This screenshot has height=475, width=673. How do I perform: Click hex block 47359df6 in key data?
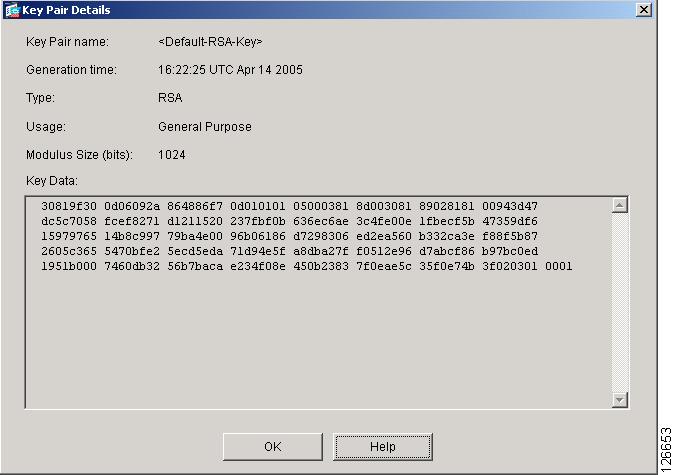coord(510,221)
